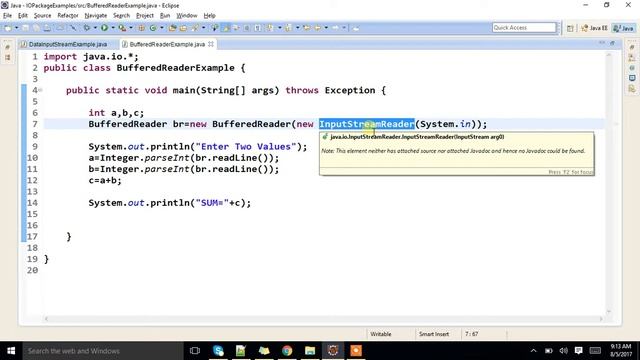Click the highlighted InputStreamReader text on line 7
This screenshot has width=640, height=360.
(x=367, y=124)
